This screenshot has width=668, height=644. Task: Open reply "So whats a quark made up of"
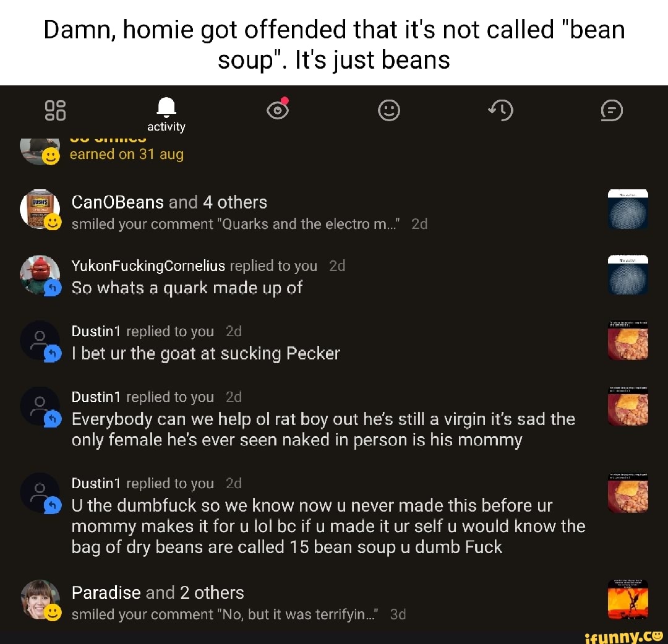click(x=187, y=288)
